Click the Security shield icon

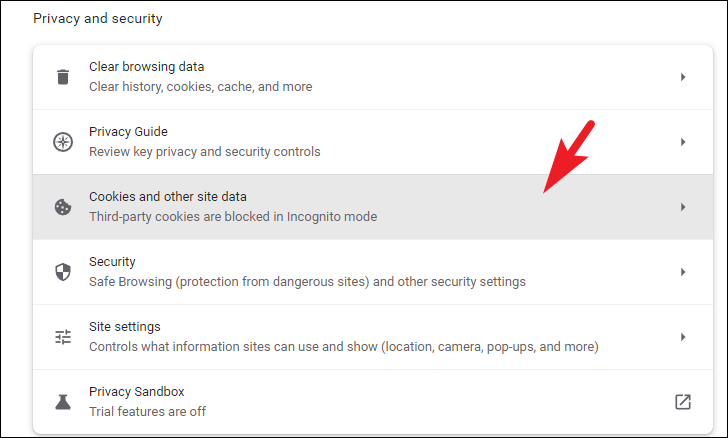coord(63,272)
